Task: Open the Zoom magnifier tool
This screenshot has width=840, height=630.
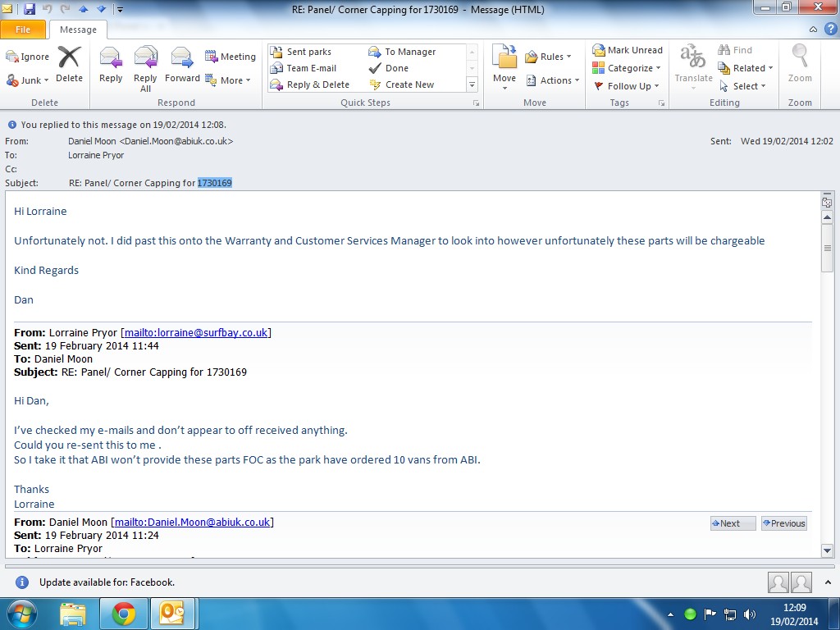Action: point(800,63)
